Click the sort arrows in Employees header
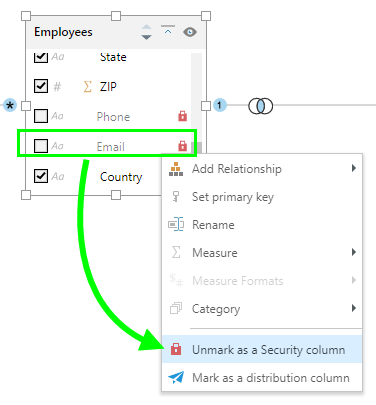 [x=146, y=32]
